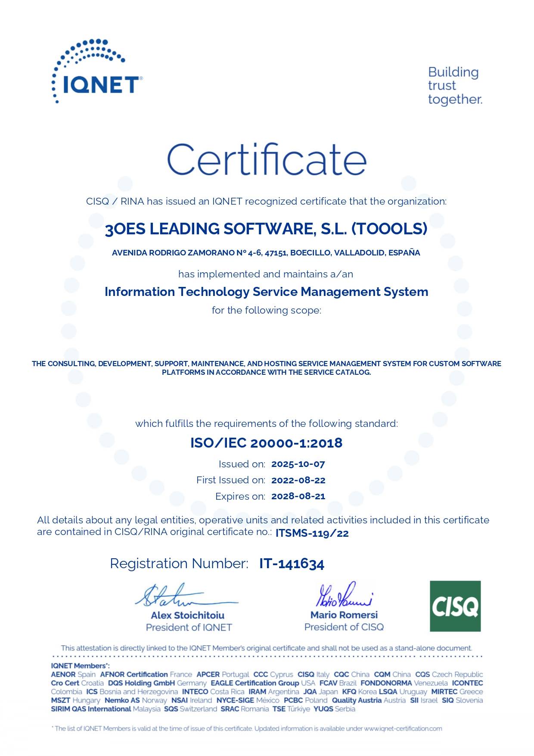This screenshot has height=756, width=534.
Task: Click the First Issued date 2022-08-22
Action: tap(298, 480)
